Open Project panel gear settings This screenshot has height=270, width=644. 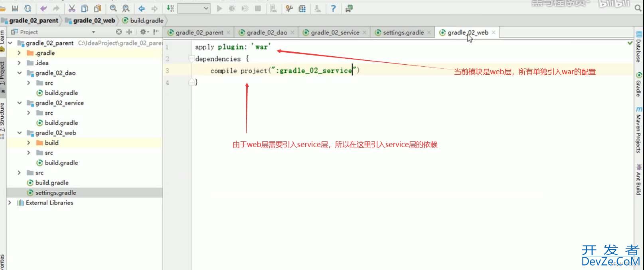[144, 32]
